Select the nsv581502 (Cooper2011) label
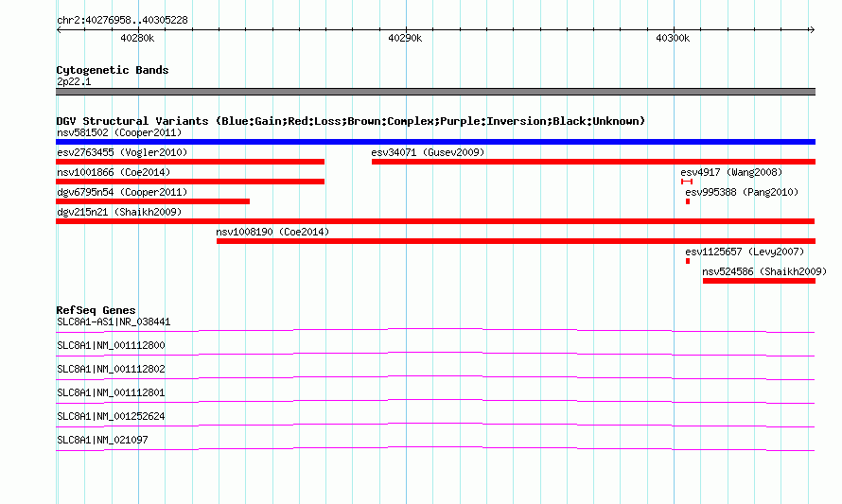Viewport: 842px width, 504px height. (119, 132)
